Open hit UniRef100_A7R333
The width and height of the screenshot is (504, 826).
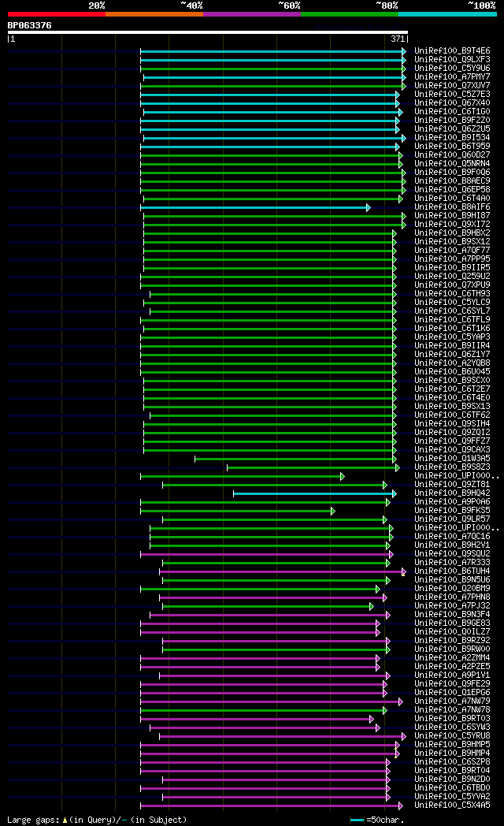pos(452,563)
